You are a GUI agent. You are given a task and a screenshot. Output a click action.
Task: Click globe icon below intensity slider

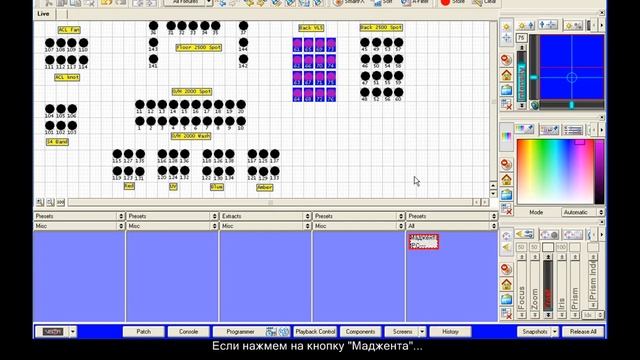[534, 105]
